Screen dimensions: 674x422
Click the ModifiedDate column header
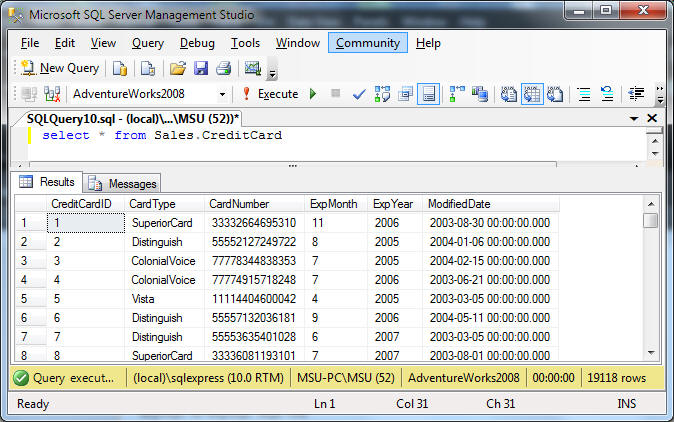[x=491, y=204]
